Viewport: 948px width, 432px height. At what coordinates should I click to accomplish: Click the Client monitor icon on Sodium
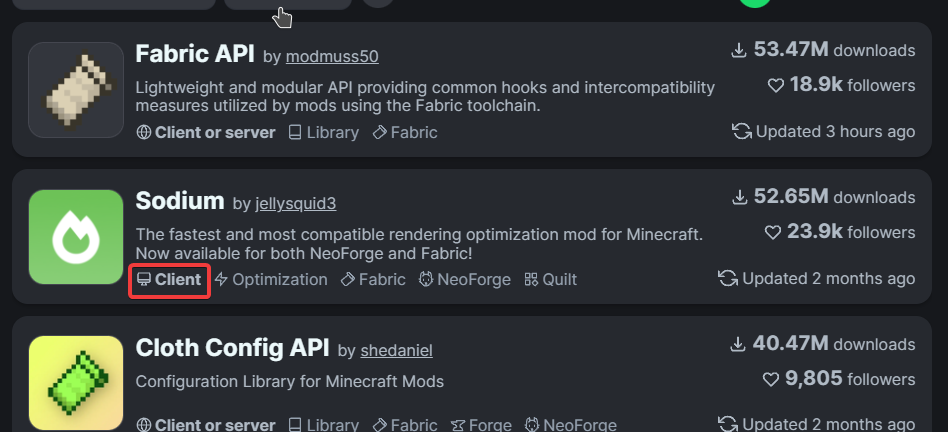[144, 280]
